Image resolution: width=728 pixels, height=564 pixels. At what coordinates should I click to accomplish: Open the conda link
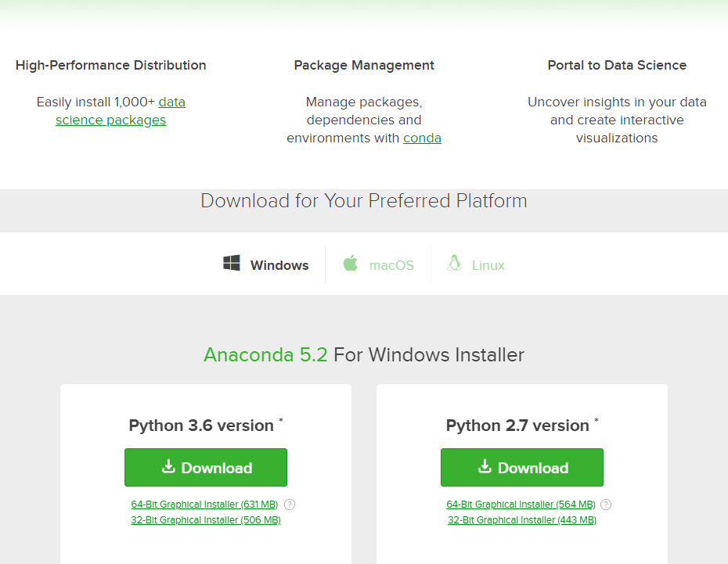tap(422, 138)
